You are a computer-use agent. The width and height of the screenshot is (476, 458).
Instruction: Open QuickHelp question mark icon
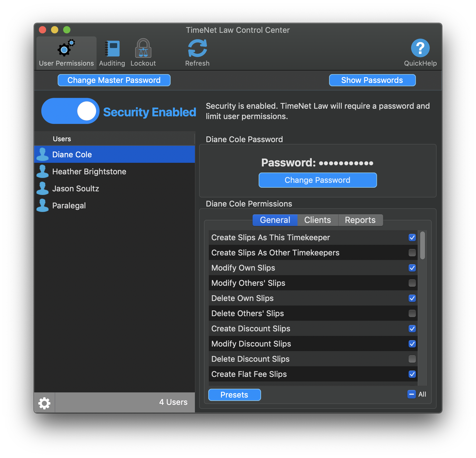pos(420,48)
